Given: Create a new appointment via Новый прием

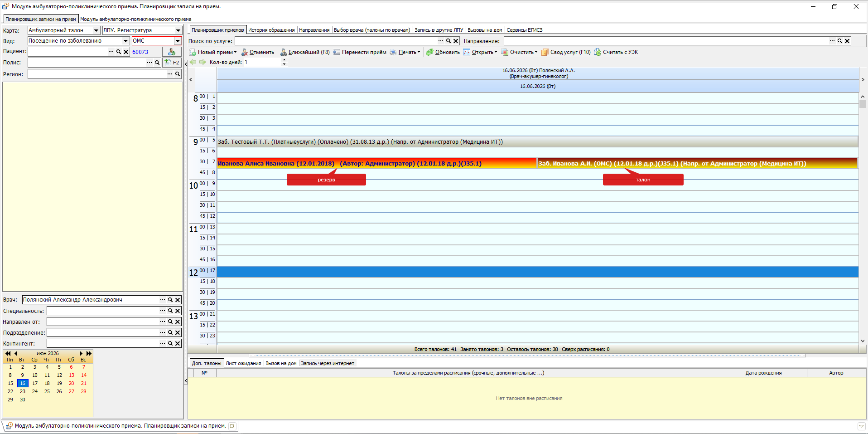Looking at the screenshot, I should [212, 52].
